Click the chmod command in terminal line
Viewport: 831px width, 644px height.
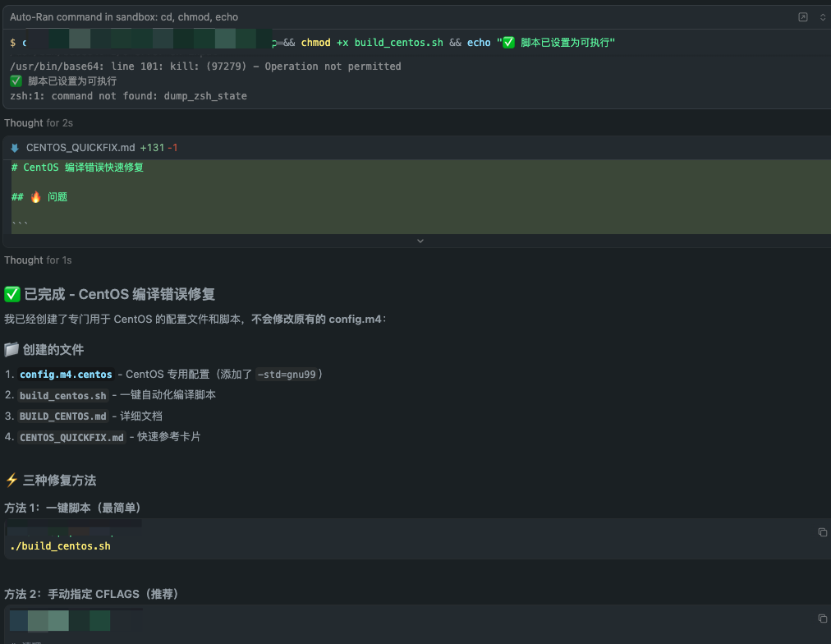point(315,43)
